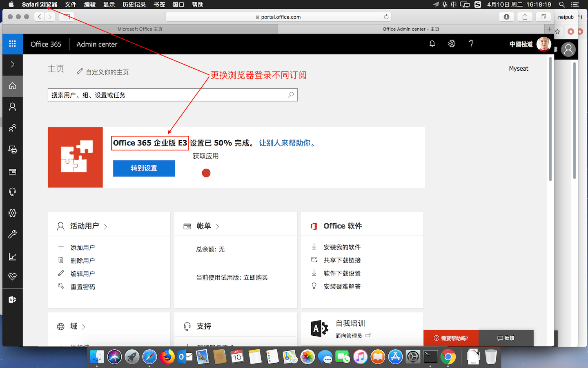The height and width of the screenshot is (368, 588).
Task: Open the Support headset icon in sidebar
Action: (x=12, y=192)
